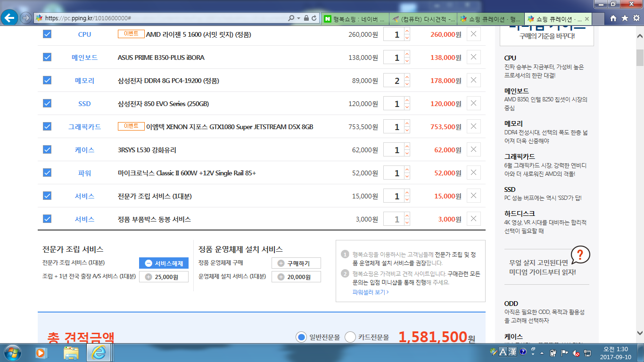Remove the 파워 row with X icon

[474, 173]
